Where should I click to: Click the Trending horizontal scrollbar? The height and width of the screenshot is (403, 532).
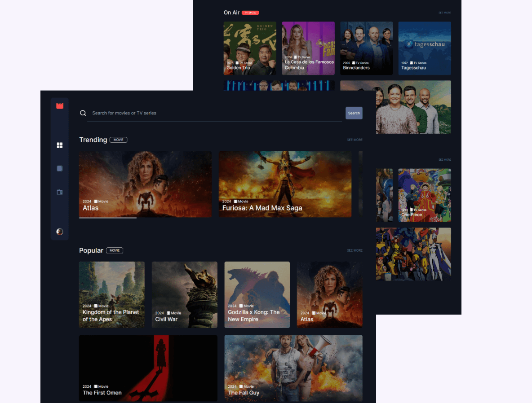coord(108,218)
